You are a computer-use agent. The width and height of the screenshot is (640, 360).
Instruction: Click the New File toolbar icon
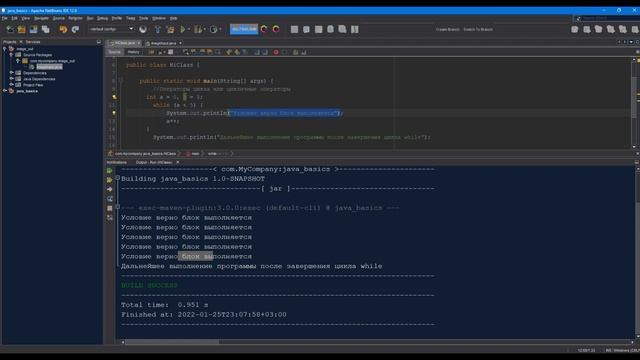[x=9, y=29]
